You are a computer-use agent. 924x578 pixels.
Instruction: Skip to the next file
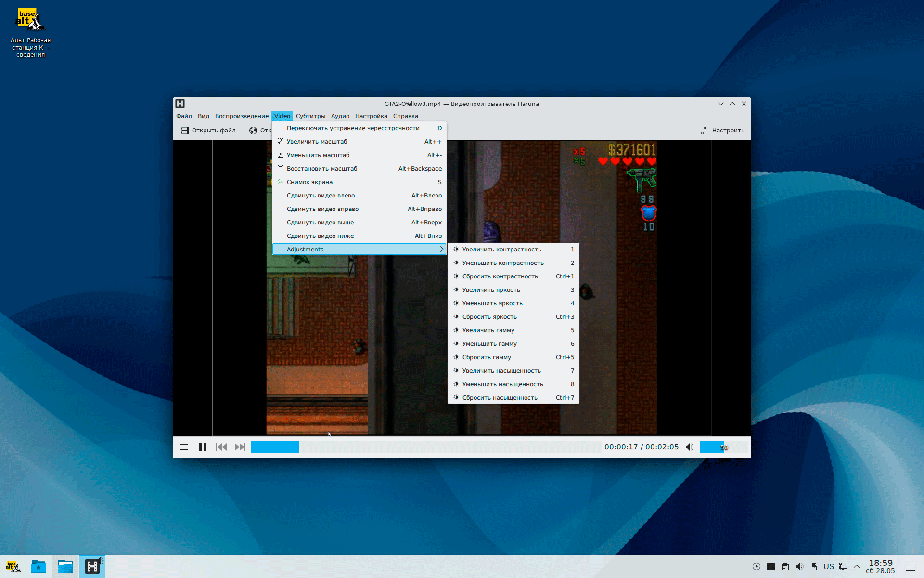point(240,447)
